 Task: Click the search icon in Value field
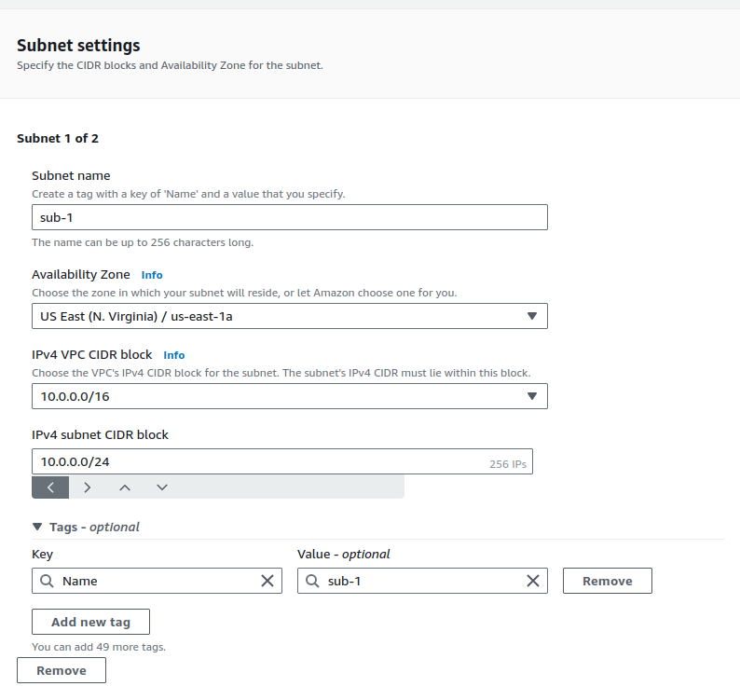[312, 581]
